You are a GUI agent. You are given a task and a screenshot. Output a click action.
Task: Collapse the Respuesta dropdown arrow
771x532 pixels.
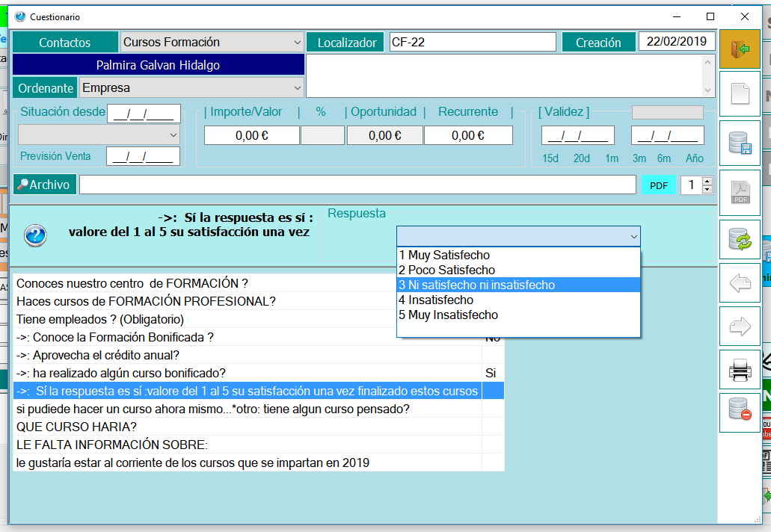click(x=634, y=237)
